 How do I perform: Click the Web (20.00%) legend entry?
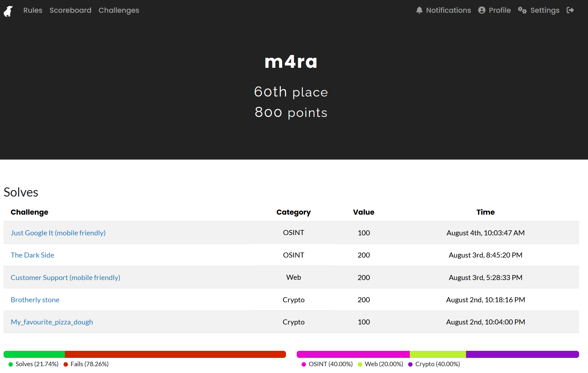click(x=380, y=364)
